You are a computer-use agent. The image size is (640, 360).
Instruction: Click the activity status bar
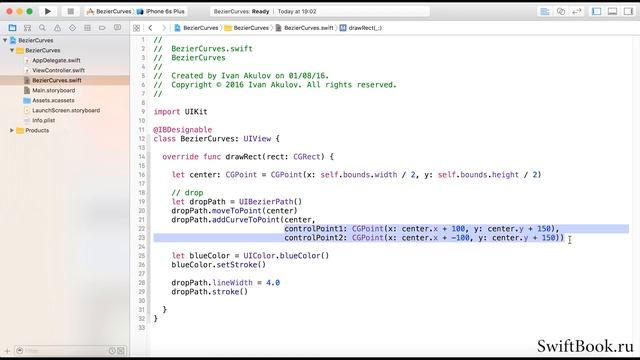pos(320,11)
